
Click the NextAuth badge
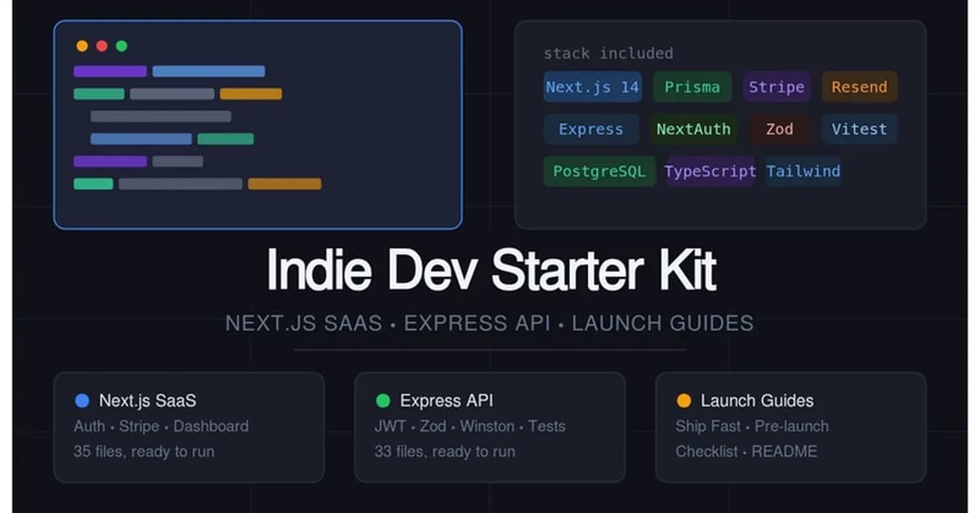coord(693,129)
